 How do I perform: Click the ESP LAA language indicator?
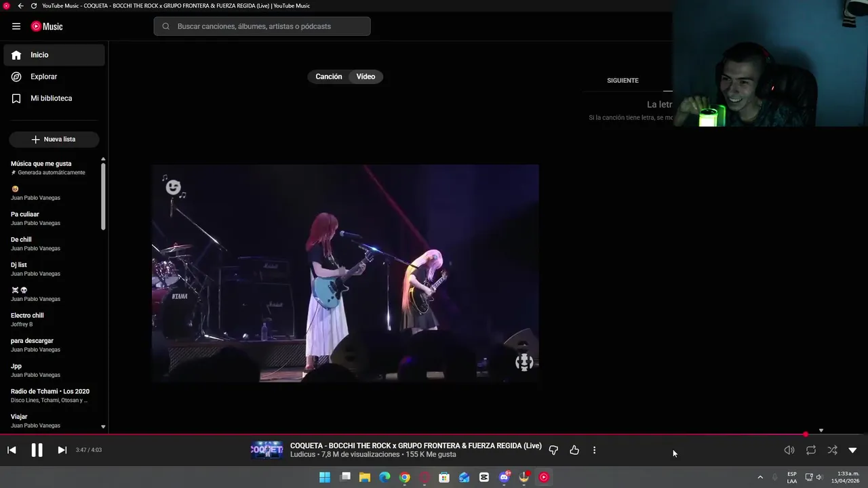pyautogui.click(x=792, y=477)
